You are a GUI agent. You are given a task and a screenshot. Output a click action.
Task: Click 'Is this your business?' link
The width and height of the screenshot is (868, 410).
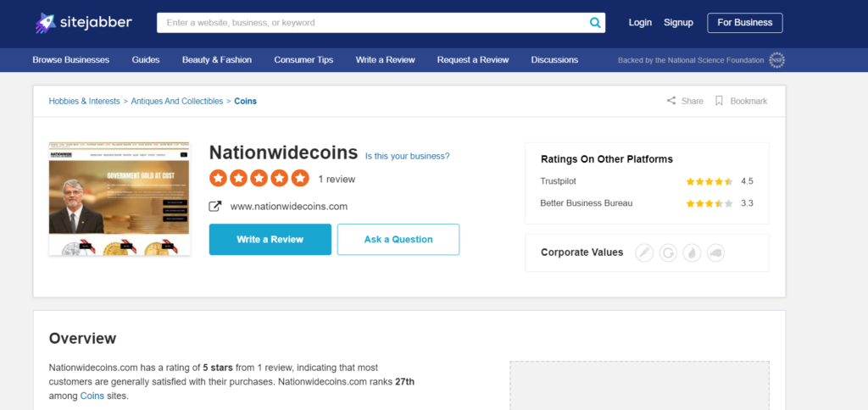408,156
